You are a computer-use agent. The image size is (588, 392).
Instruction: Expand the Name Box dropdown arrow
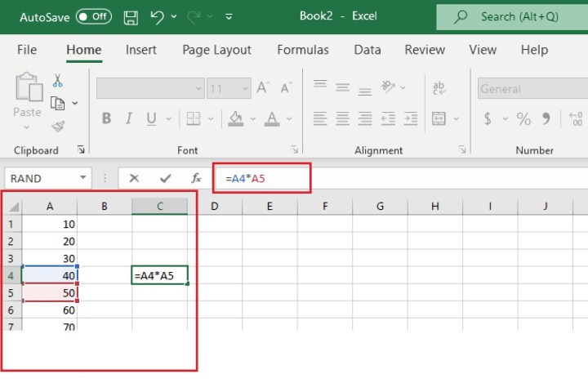[82, 178]
